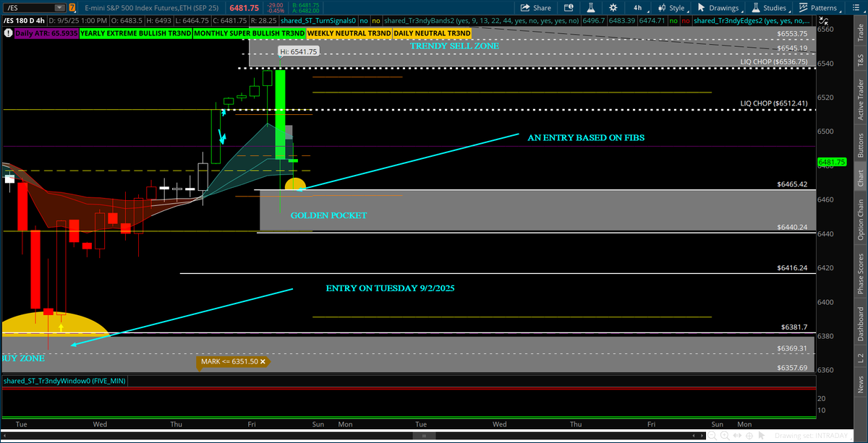The width and height of the screenshot is (868, 443).
Task: Click the $6465.42 price level label
Action: [x=792, y=184]
